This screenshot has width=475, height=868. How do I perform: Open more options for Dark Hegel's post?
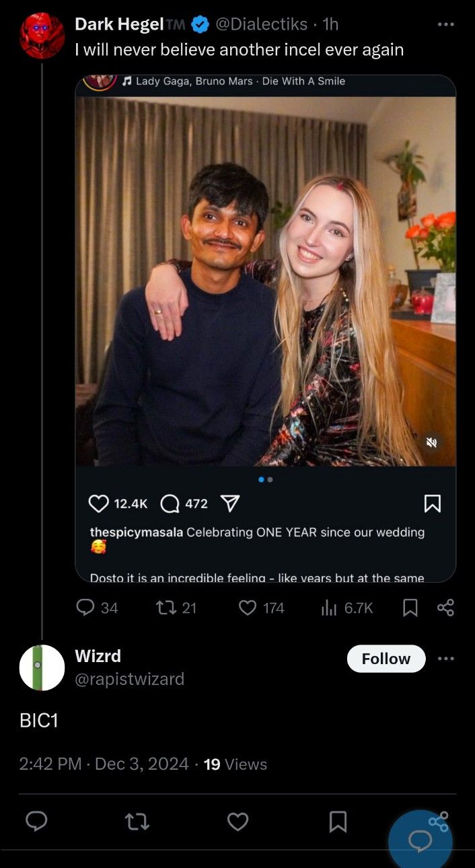(x=445, y=24)
